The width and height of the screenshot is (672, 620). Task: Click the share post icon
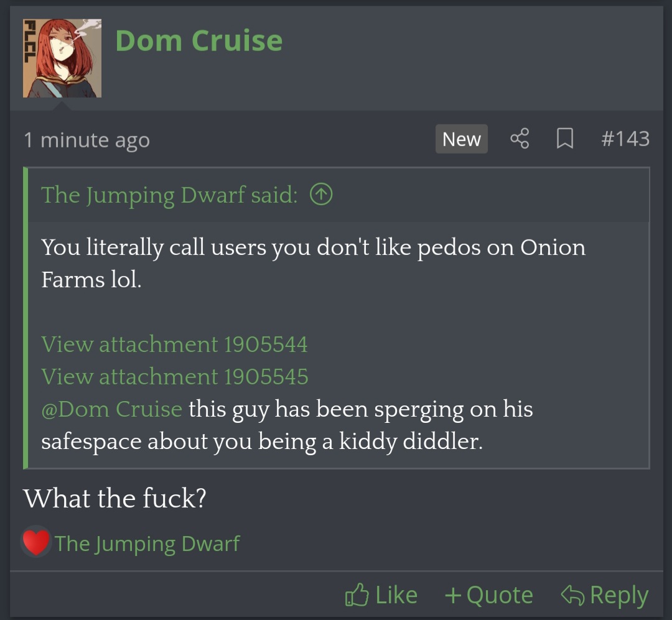[x=520, y=139]
